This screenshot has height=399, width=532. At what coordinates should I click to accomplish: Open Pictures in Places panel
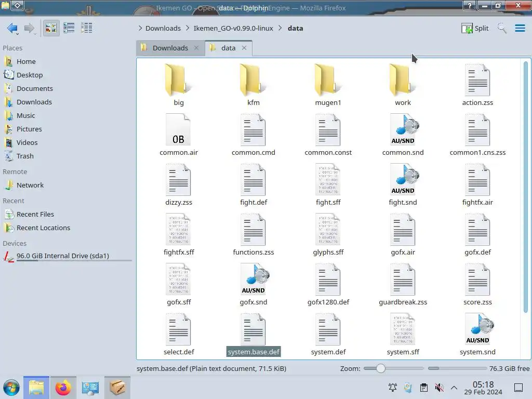point(29,129)
